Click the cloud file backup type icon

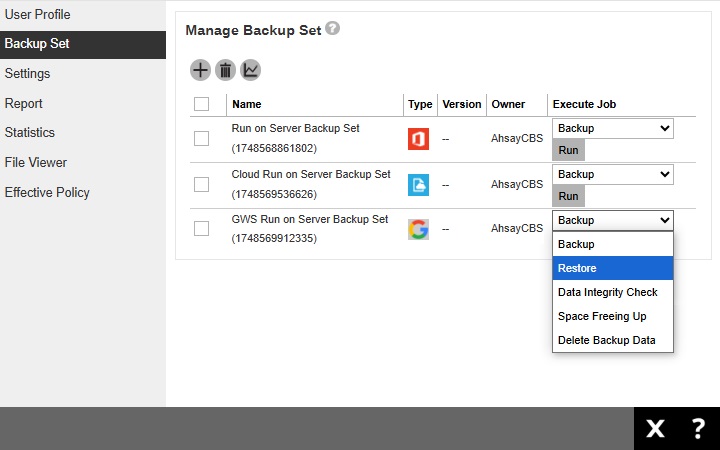point(418,184)
